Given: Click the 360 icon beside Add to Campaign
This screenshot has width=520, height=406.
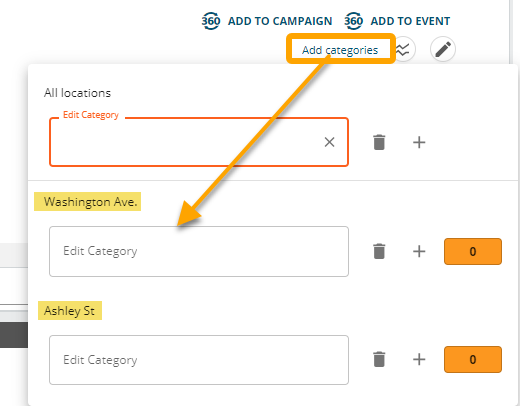Looking at the screenshot, I should tap(211, 21).
